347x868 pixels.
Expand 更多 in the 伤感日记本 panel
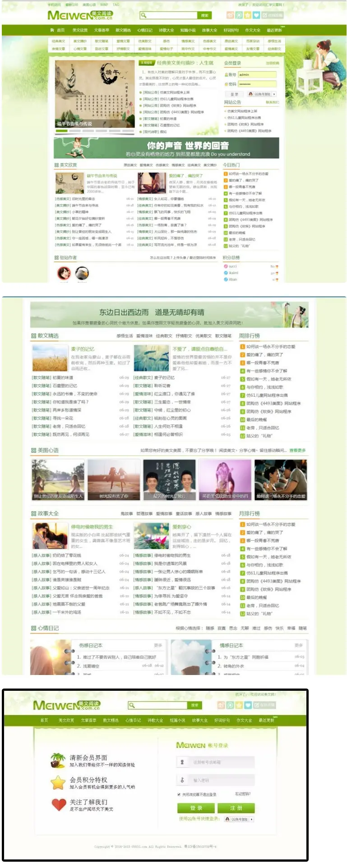point(158,645)
